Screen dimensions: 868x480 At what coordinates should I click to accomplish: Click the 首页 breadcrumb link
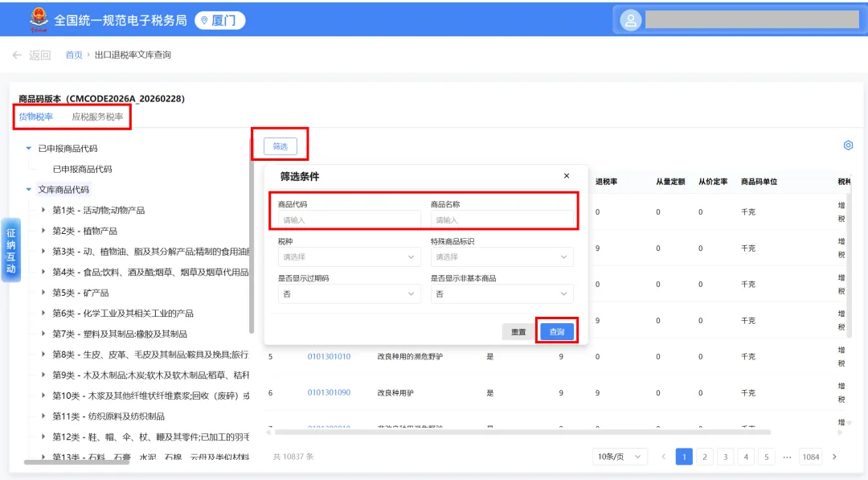pyautogui.click(x=74, y=55)
